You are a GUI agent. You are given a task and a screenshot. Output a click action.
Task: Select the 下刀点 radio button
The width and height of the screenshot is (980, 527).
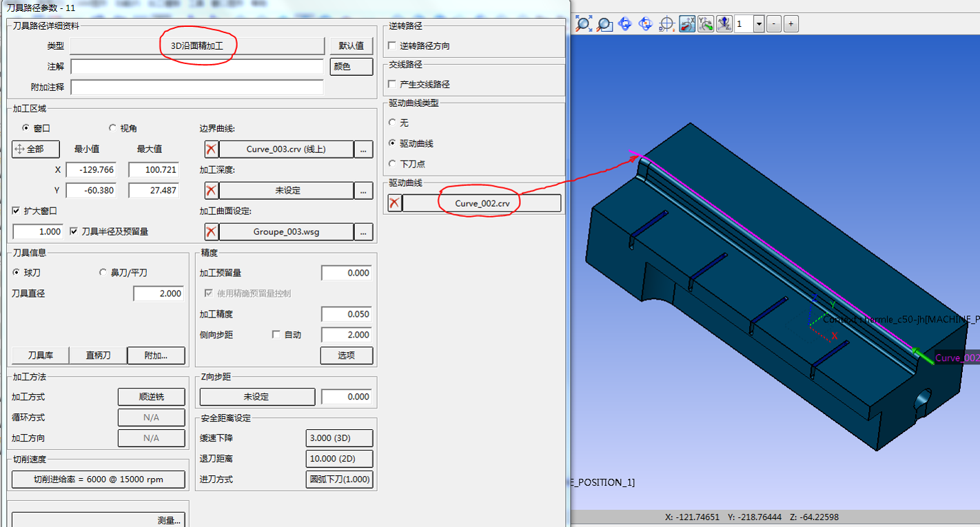tap(392, 164)
